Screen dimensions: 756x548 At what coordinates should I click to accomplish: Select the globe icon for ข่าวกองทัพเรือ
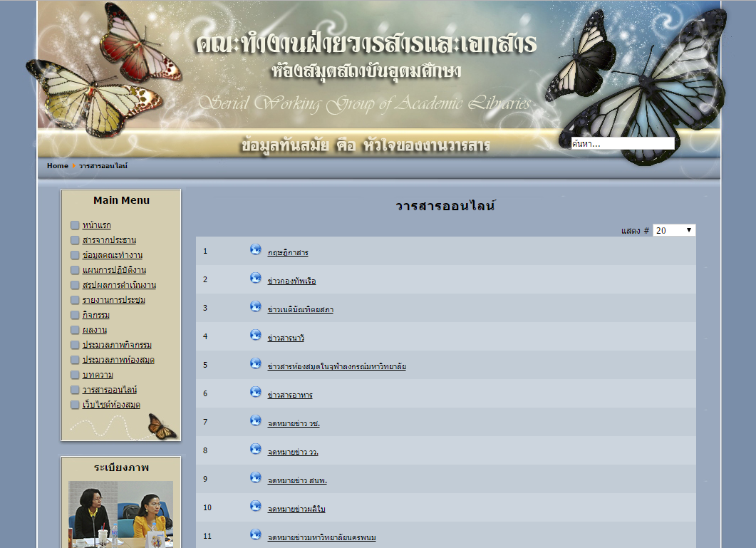click(256, 279)
